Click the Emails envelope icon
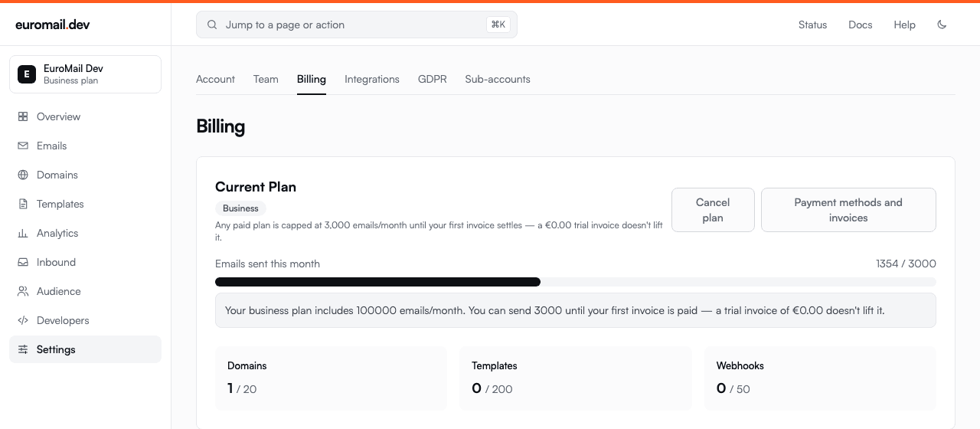The image size is (980, 429). (x=23, y=146)
